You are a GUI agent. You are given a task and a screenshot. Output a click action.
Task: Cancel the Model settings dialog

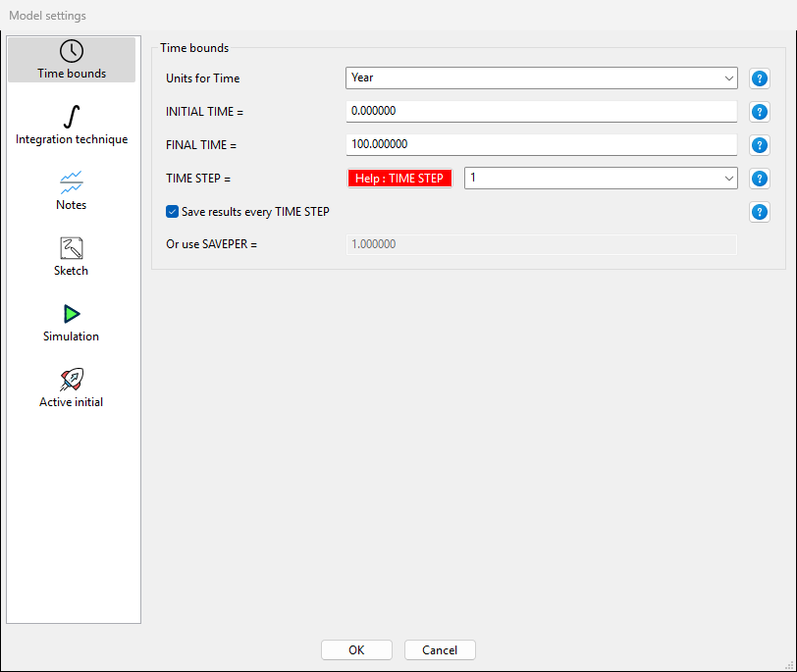point(439,649)
